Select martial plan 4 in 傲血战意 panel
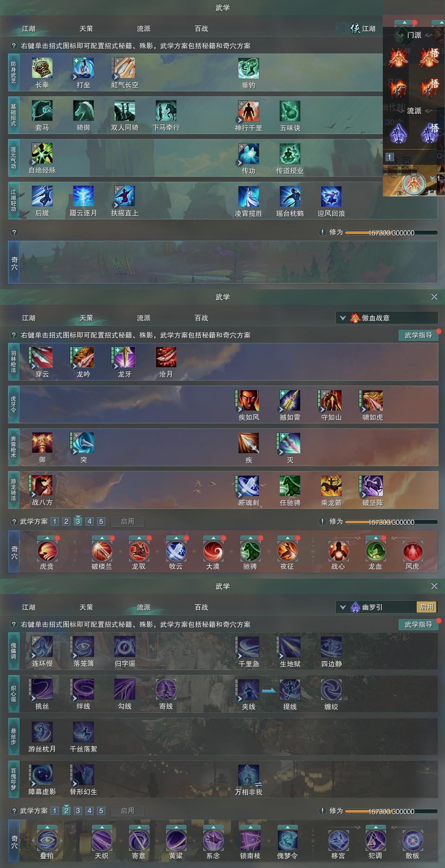The width and height of the screenshot is (445, 868). pyautogui.click(x=90, y=522)
